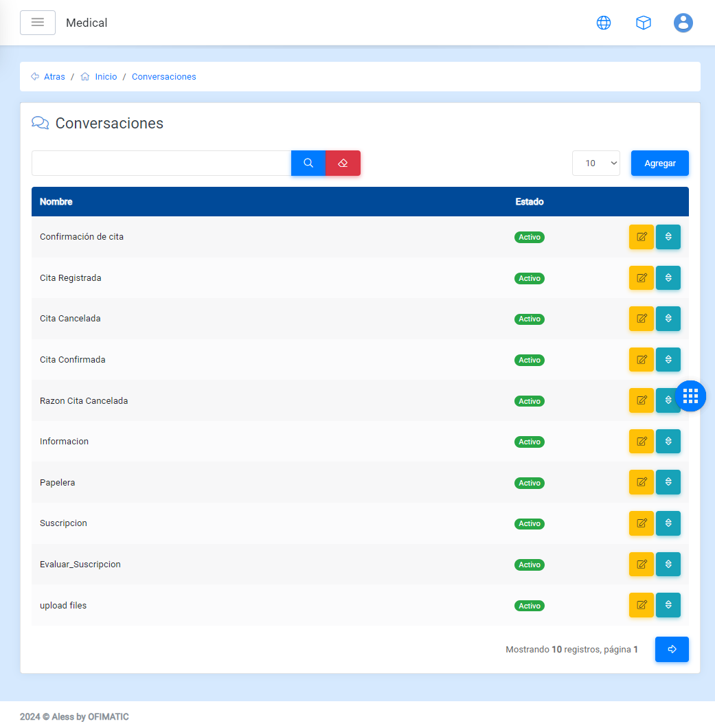Viewport: 715px width, 728px height.
Task: Open the records per page dropdown
Action: click(x=595, y=163)
